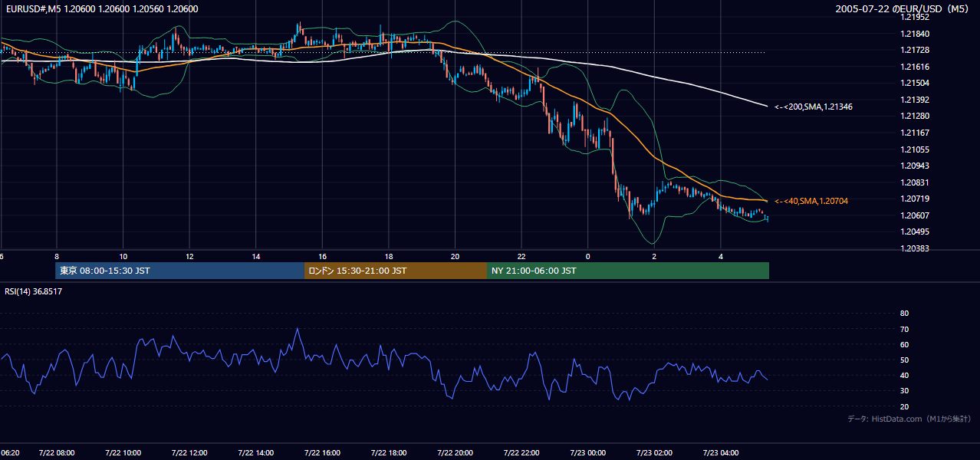Click the 7/23 02:00 time label
This screenshot has height=460, width=980.
[654, 453]
